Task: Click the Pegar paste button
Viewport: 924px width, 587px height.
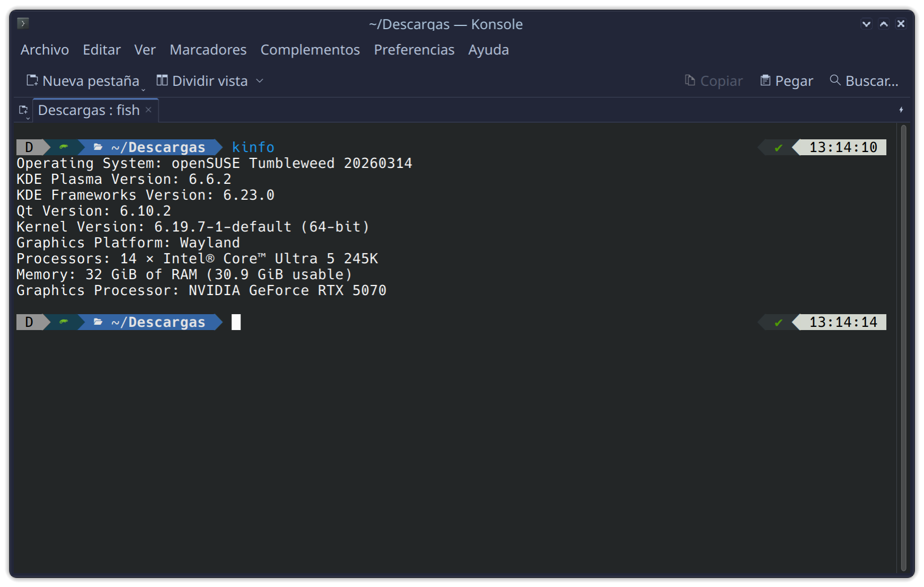Action: point(786,81)
